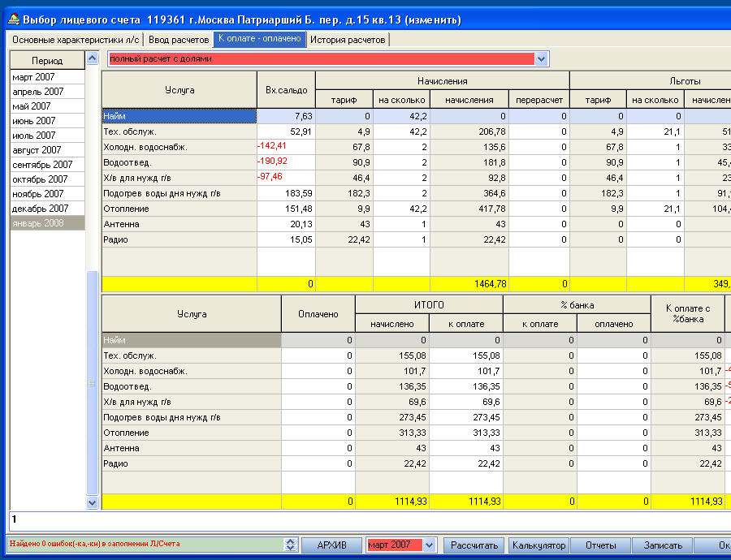The height and width of the screenshot is (560, 731).
Task: Click the 'Найдено 0 ошибок' status message
Action: (x=95, y=544)
